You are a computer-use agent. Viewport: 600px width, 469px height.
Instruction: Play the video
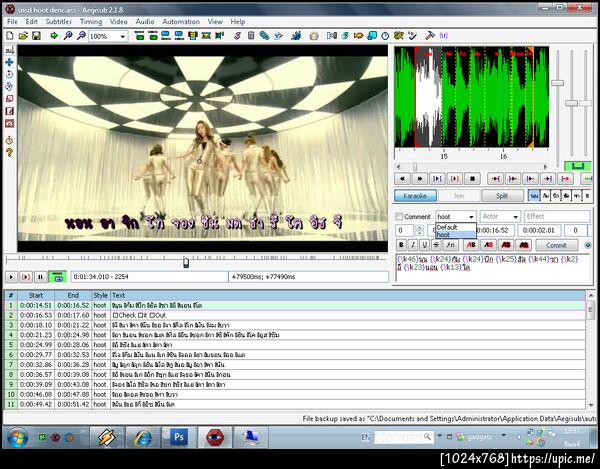point(11,276)
